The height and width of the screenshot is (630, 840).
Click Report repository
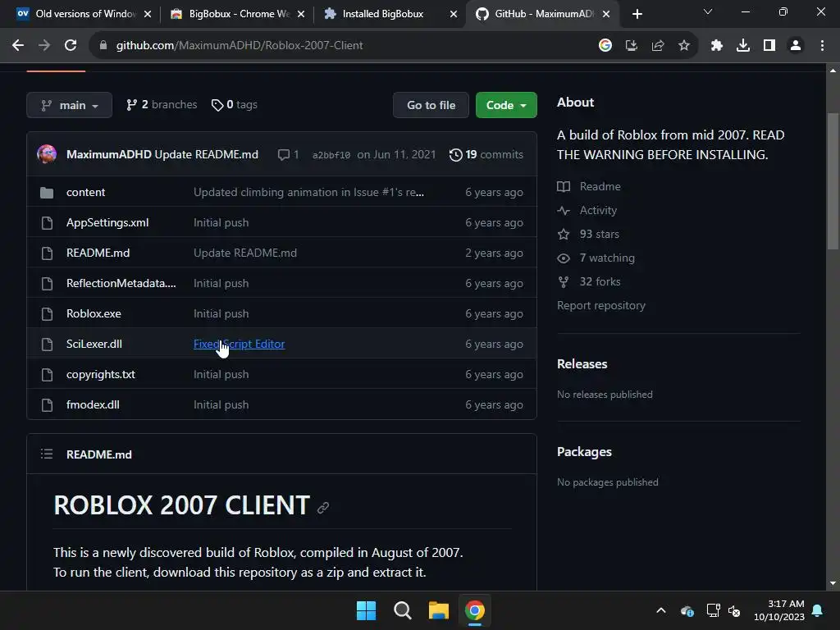[601, 305]
